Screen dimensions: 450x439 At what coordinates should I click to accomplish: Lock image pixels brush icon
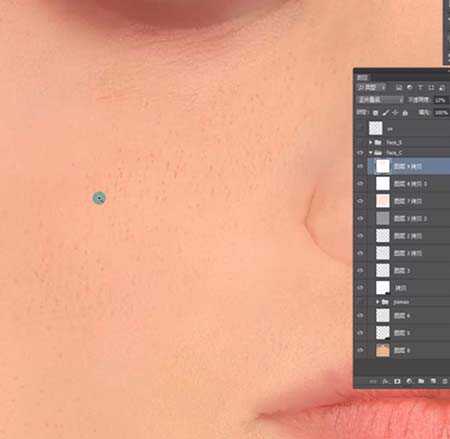(385, 113)
